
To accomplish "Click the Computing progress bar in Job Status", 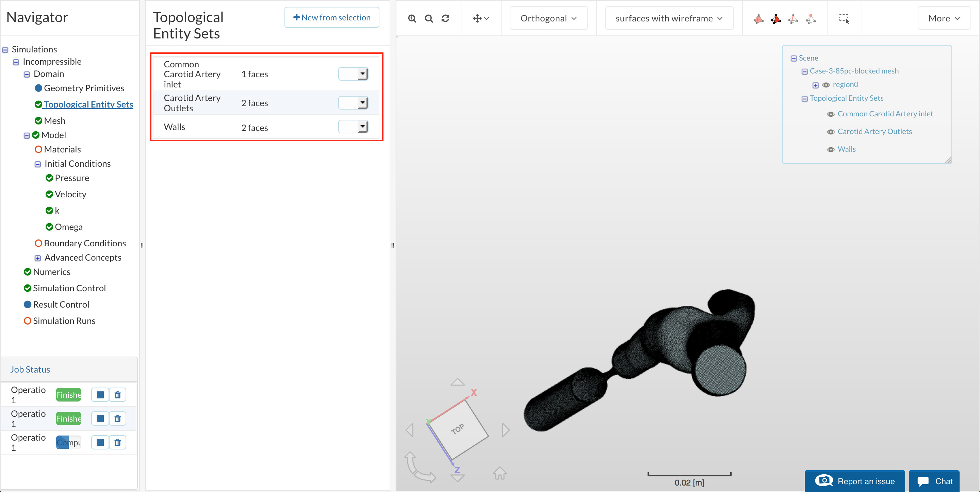I will tap(68, 443).
